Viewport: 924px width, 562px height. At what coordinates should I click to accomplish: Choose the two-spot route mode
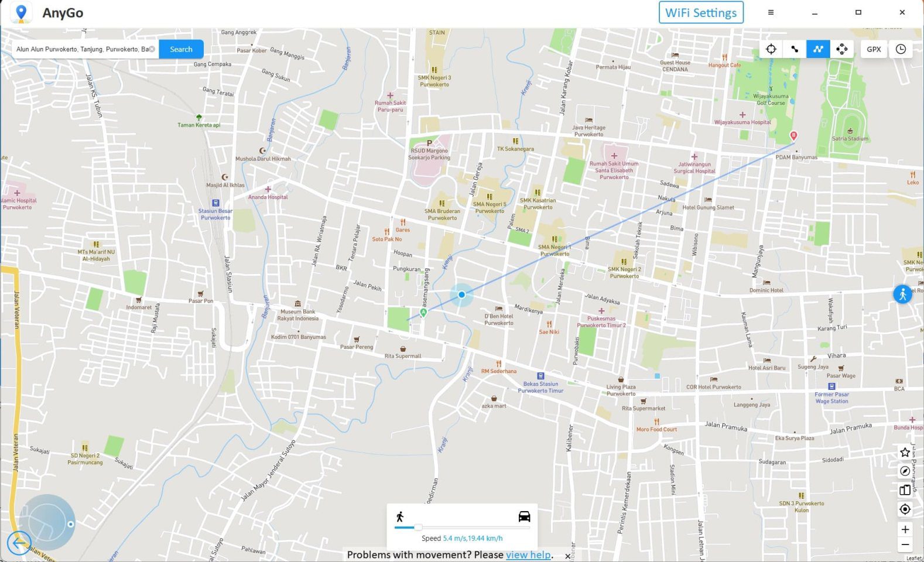point(795,49)
